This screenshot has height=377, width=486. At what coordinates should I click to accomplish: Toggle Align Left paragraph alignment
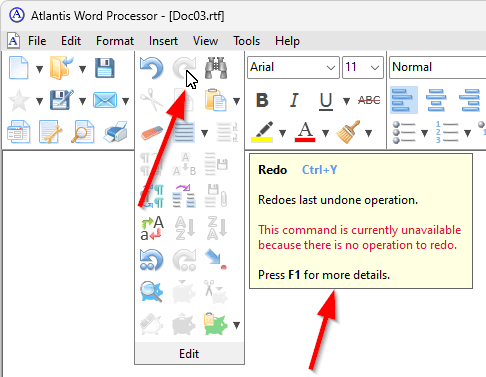tap(403, 100)
